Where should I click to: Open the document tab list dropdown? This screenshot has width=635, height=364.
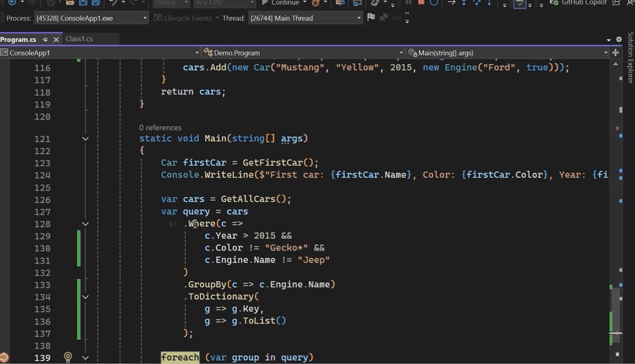click(609, 40)
